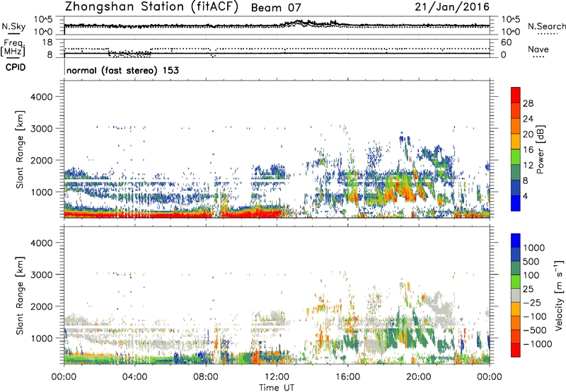
Task: Click the '20:00' time axis label
Action: [419, 377]
